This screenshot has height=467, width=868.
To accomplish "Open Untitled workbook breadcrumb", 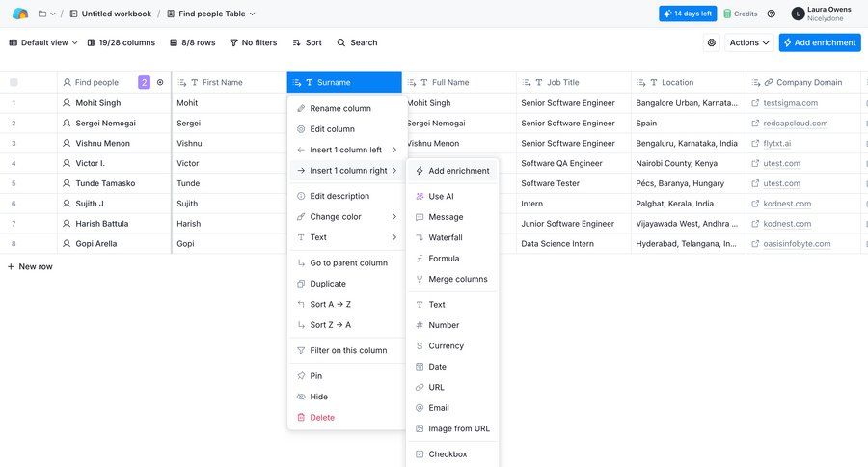I will tap(111, 14).
